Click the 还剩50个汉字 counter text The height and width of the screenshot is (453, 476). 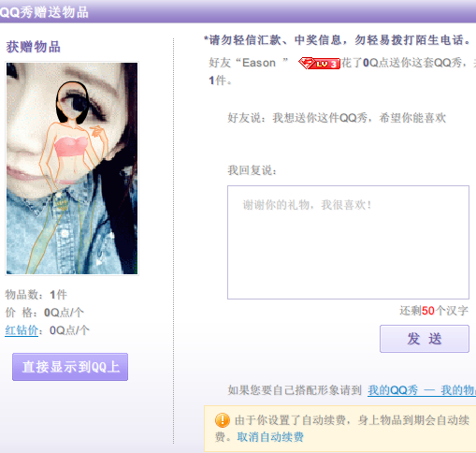[x=434, y=311]
